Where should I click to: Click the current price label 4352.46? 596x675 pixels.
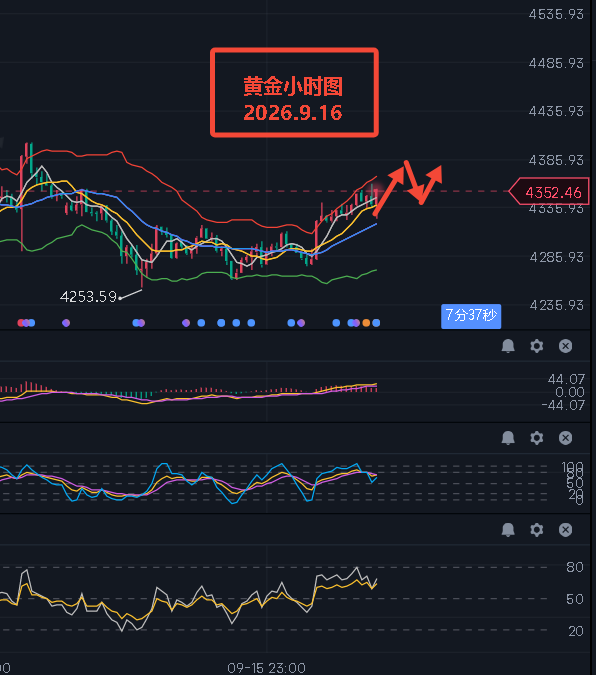(549, 192)
